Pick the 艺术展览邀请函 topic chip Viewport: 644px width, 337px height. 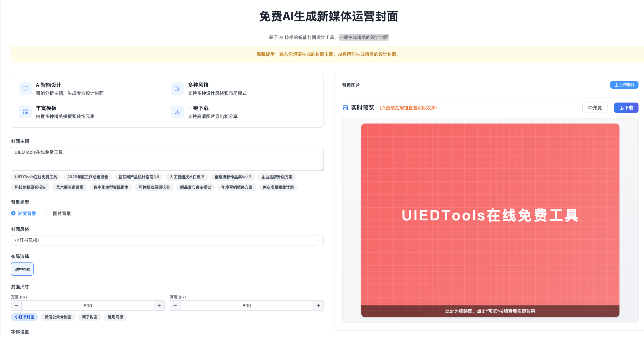coord(70,187)
